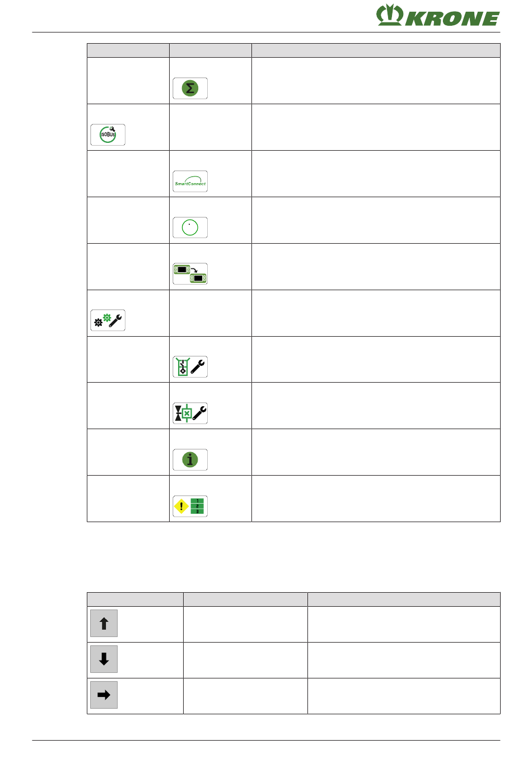Image resolution: width=532 pixels, height=772 pixels.
Task: Open the ISOBUS settings icon
Action: tap(108, 135)
